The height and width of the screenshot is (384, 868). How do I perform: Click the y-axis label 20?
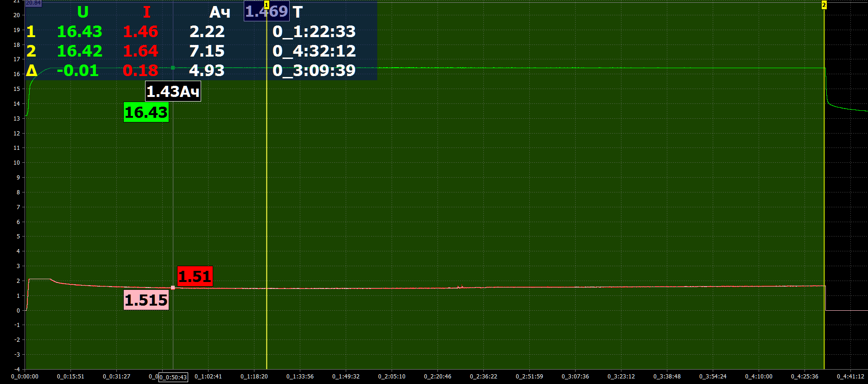(17, 15)
